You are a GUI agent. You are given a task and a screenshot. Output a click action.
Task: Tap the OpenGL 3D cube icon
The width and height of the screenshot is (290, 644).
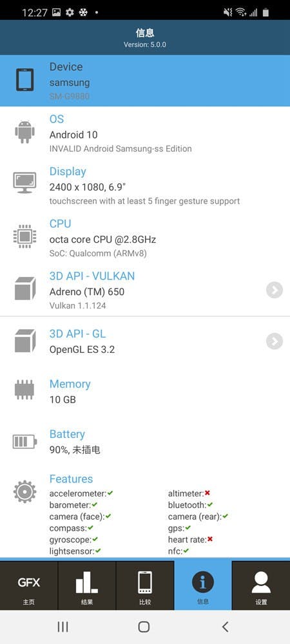coord(25,341)
